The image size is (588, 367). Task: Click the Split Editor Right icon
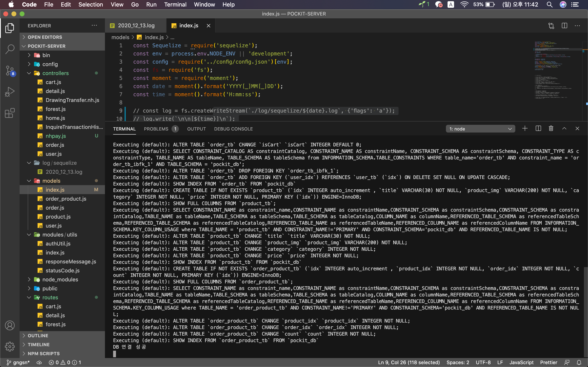[564, 26]
